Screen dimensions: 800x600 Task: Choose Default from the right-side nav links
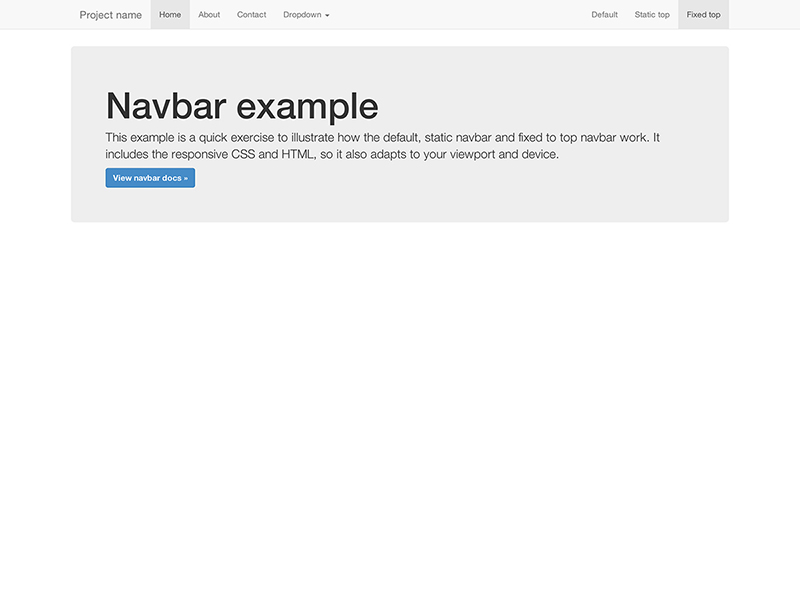pos(604,14)
